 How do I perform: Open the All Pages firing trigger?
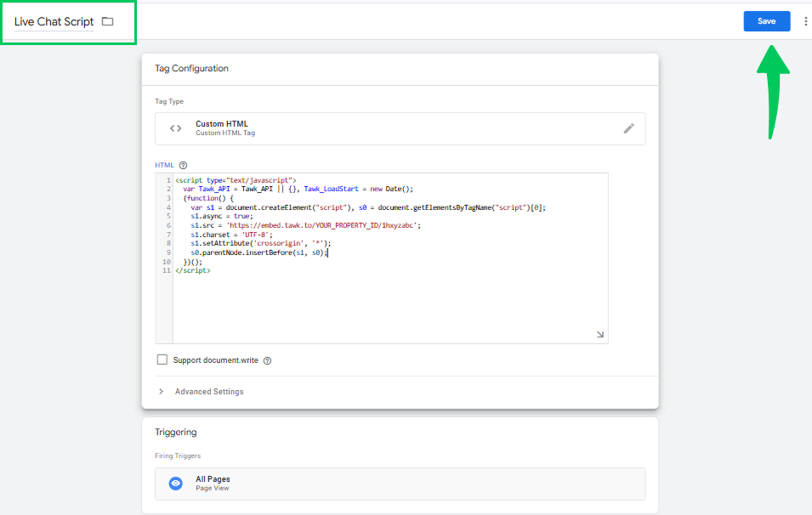(400, 484)
